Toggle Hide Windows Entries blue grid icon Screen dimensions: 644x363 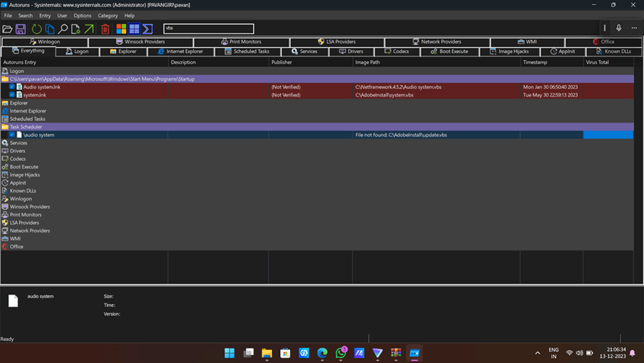[x=134, y=29]
